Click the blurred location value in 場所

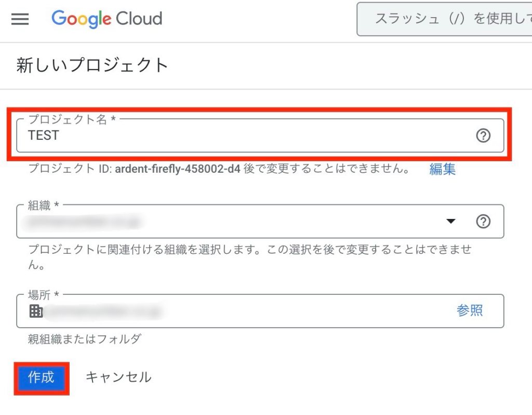coord(104,312)
